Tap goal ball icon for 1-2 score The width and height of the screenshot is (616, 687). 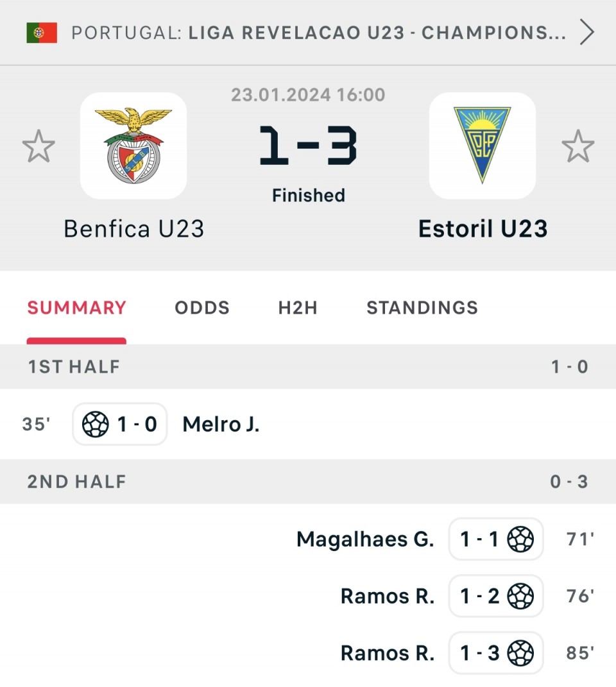point(520,597)
